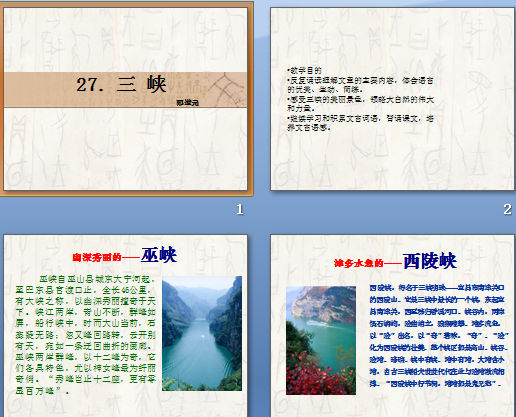Click the red '滩多水急的' subtitle text

point(359,263)
